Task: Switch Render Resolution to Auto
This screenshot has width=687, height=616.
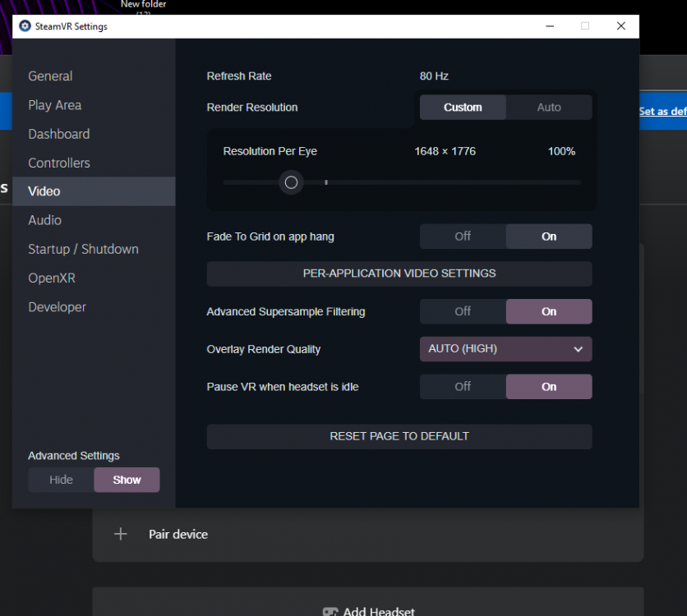Action: click(x=548, y=107)
